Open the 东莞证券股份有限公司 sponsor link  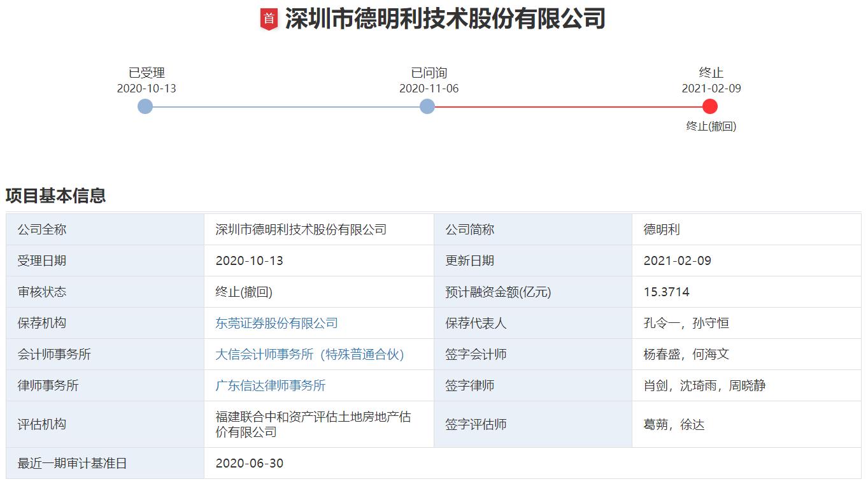click(x=276, y=323)
